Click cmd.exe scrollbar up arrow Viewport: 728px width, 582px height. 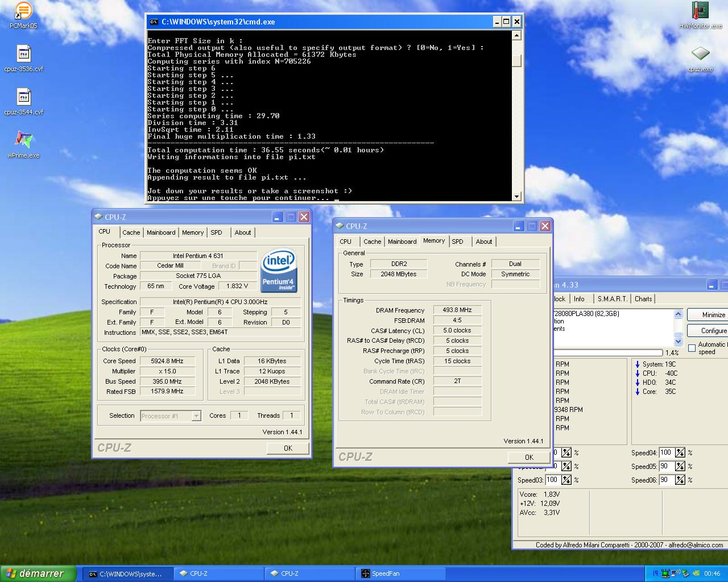516,35
